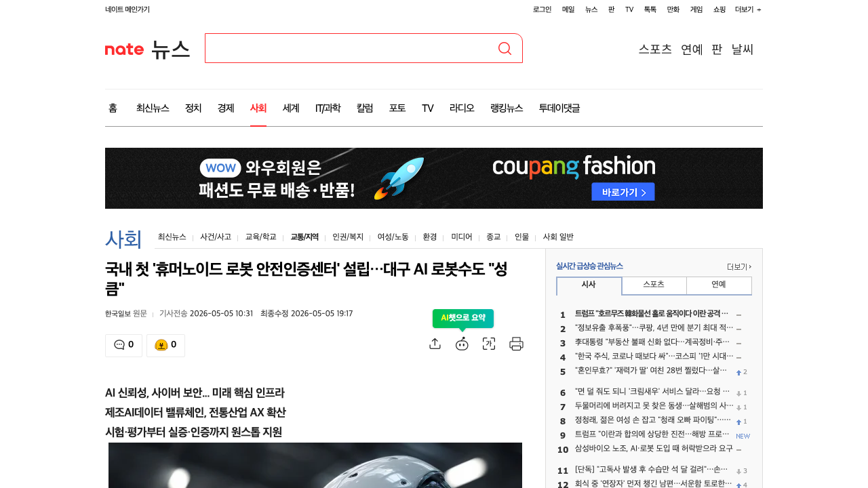Click the AI챗으로 요약 tooltip
868x488 pixels.
tap(463, 318)
